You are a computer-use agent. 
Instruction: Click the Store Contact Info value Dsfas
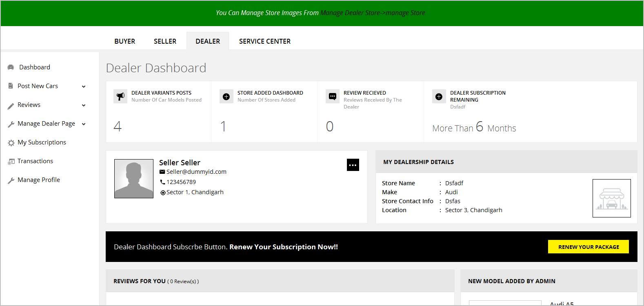pyautogui.click(x=453, y=201)
